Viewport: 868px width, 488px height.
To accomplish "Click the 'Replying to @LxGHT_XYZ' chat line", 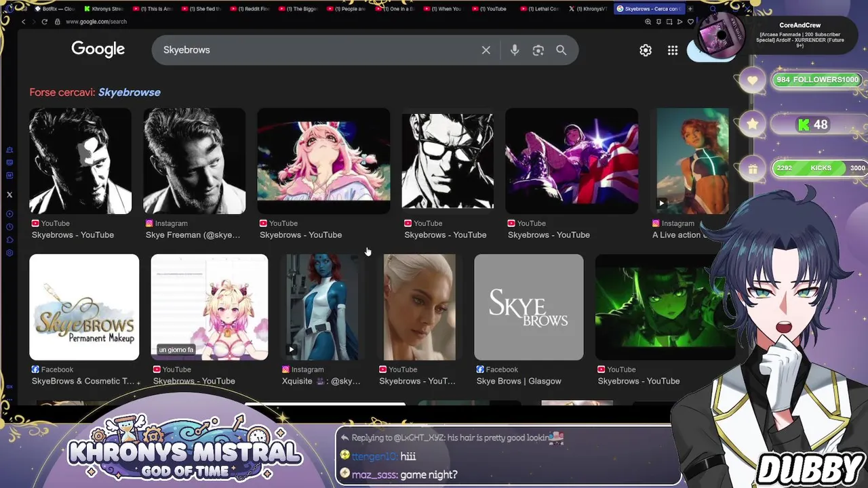I will (452, 438).
